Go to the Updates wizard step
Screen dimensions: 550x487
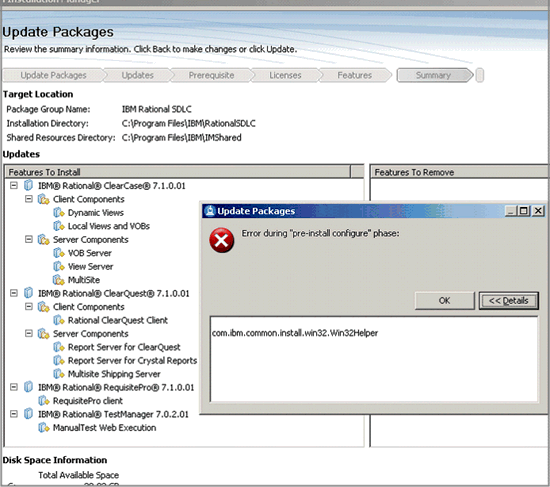(x=138, y=75)
